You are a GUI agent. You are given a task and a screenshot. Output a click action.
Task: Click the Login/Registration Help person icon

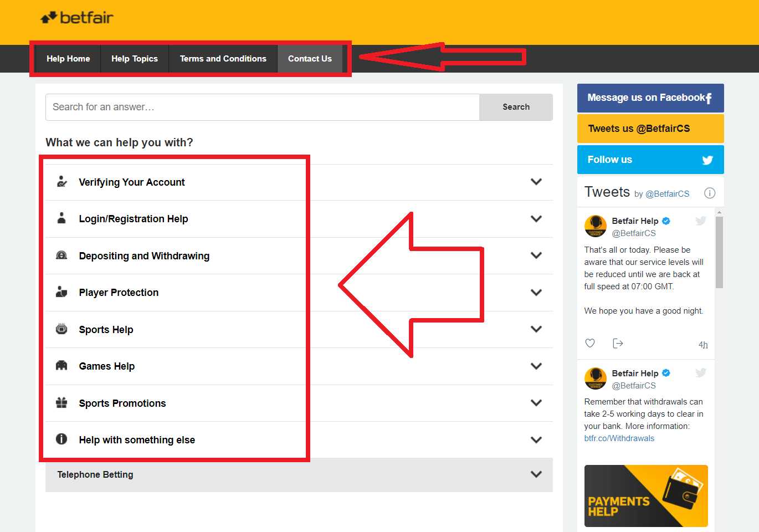tap(61, 218)
